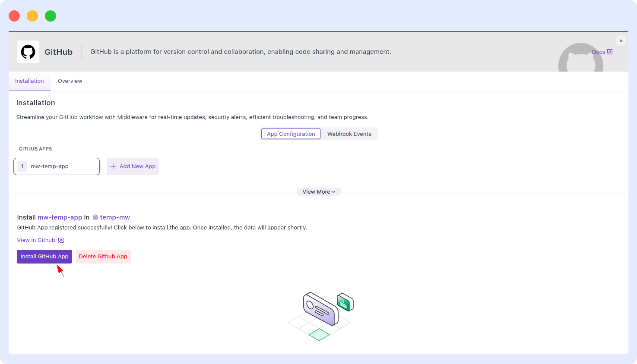This screenshot has height=364, width=637.
Task: Switch to the Webhook Events view
Action: [349, 134]
